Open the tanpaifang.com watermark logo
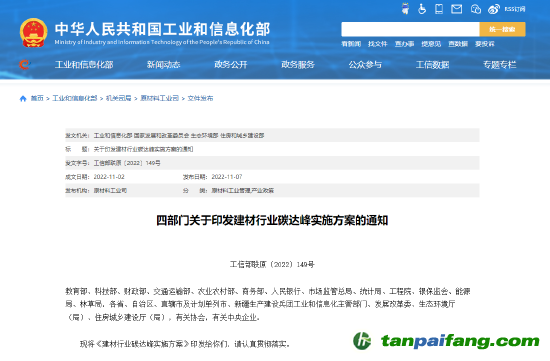 pos(446,341)
